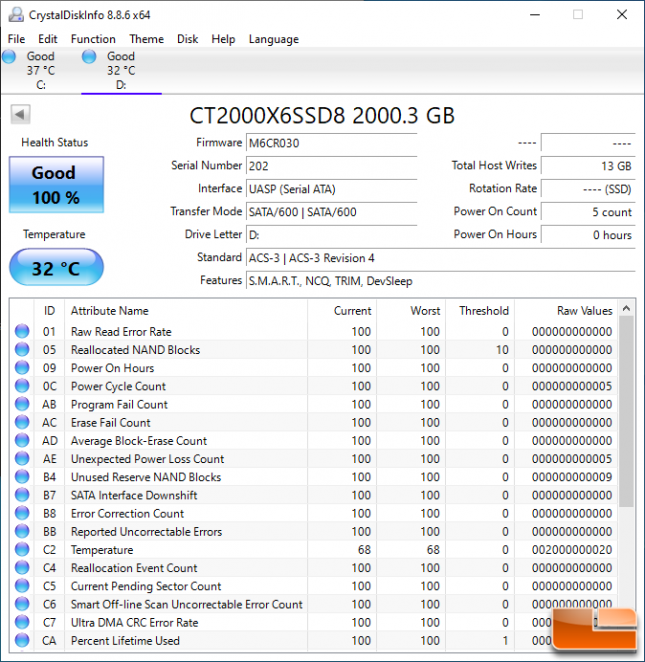Select the C: drive tab
645x662 pixels.
41,71
